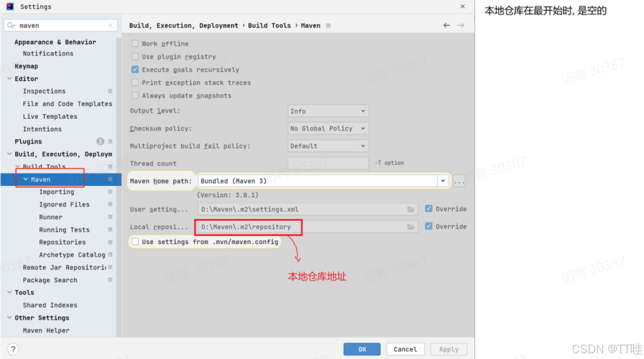The width and height of the screenshot is (644, 359).
Task: Open help with the question mark button
Action: (14, 349)
